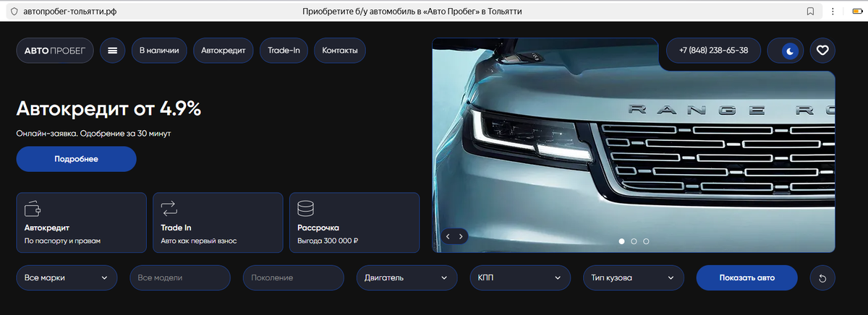The width and height of the screenshot is (868, 315).
Task: Open the browser three-dot menu
Action: [833, 12]
